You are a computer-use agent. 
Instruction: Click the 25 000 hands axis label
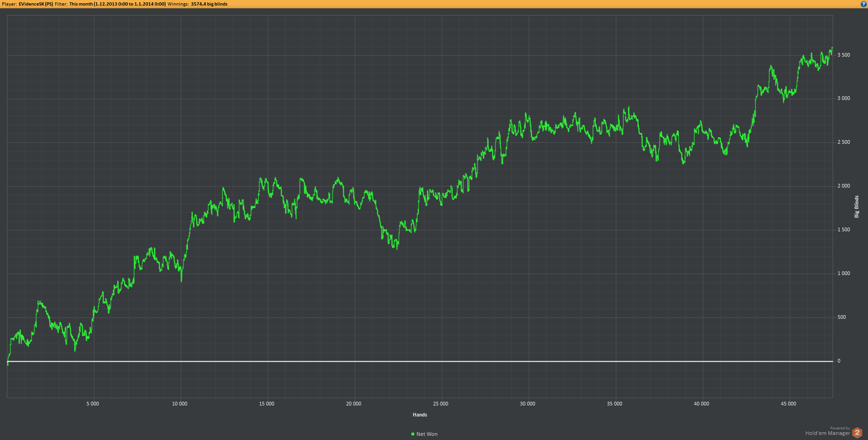(x=440, y=404)
